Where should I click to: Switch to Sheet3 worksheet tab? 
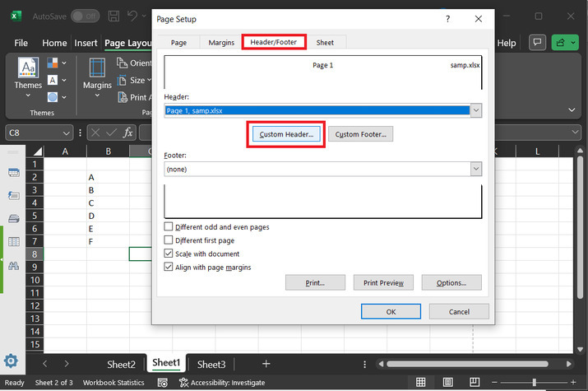[x=211, y=364]
